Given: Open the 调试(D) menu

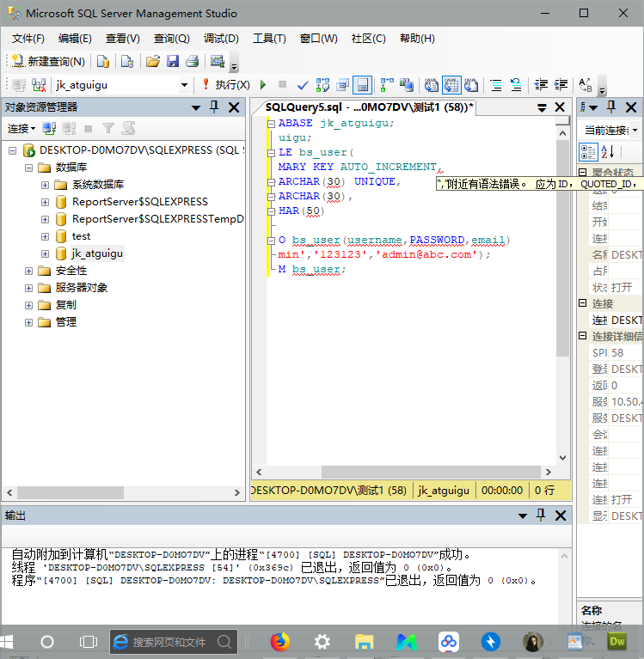Looking at the screenshot, I should coord(221,39).
